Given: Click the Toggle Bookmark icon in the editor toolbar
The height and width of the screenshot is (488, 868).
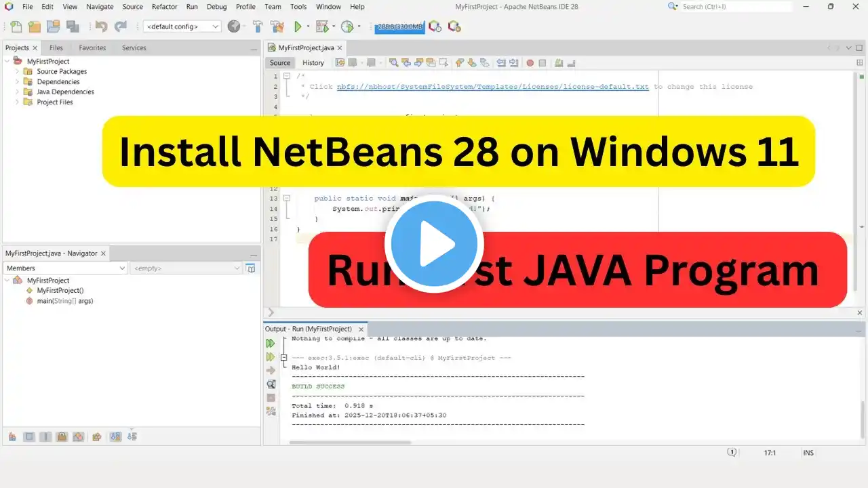Looking at the screenshot, I should (484, 62).
